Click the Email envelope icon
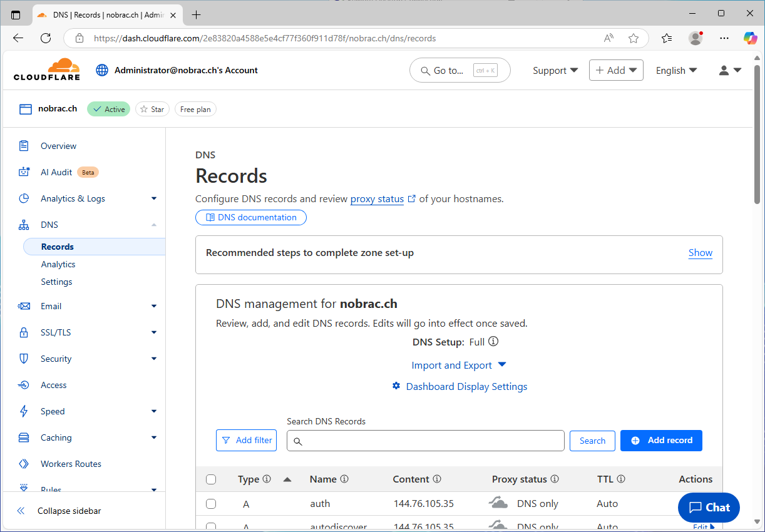The width and height of the screenshot is (765, 532). (24, 306)
